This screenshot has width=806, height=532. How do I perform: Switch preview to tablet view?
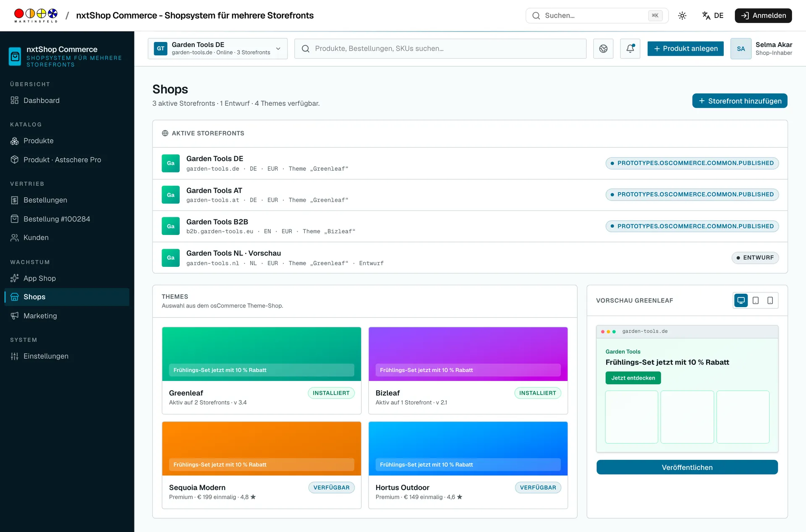click(756, 300)
